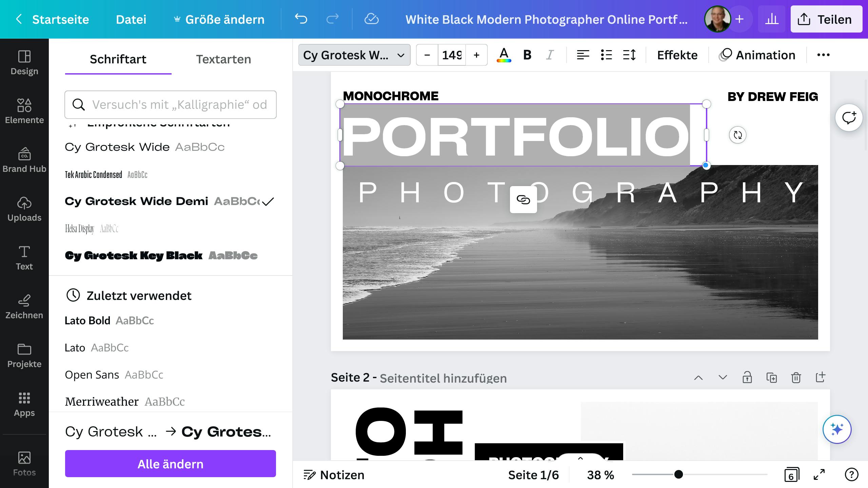
Task: Open the Uploads panel in the sidebar
Action: pos(24,208)
